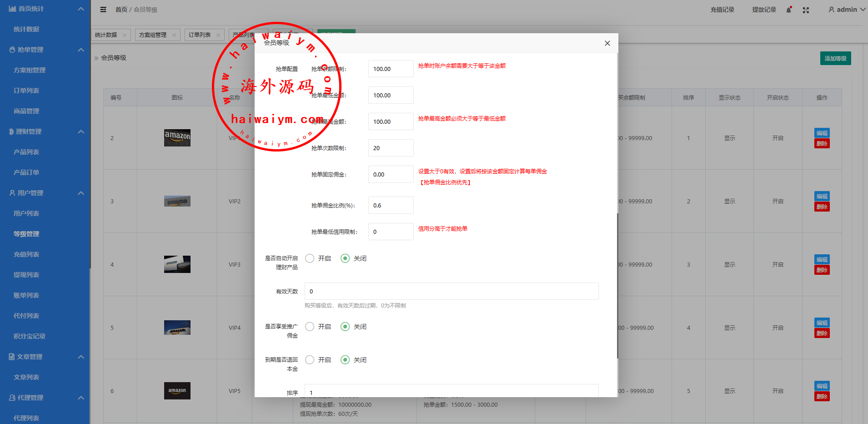Close the 订单列表 tab using X icon
Screen dimensions: 868x424
218,35
